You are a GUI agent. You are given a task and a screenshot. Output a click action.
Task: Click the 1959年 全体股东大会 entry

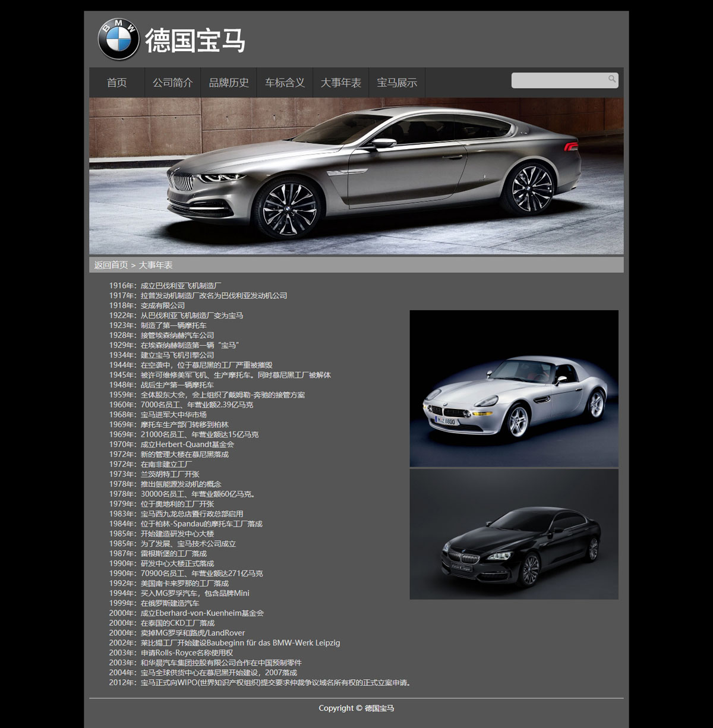[x=207, y=395]
